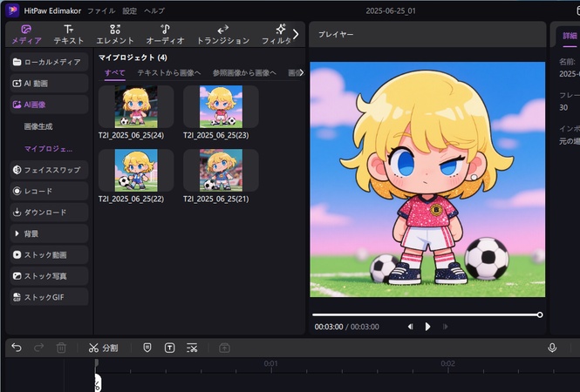The width and height of the screenshot is (580, 392).
Task: Select ダウンロード in the sidebar
Action: pos(49,212)
